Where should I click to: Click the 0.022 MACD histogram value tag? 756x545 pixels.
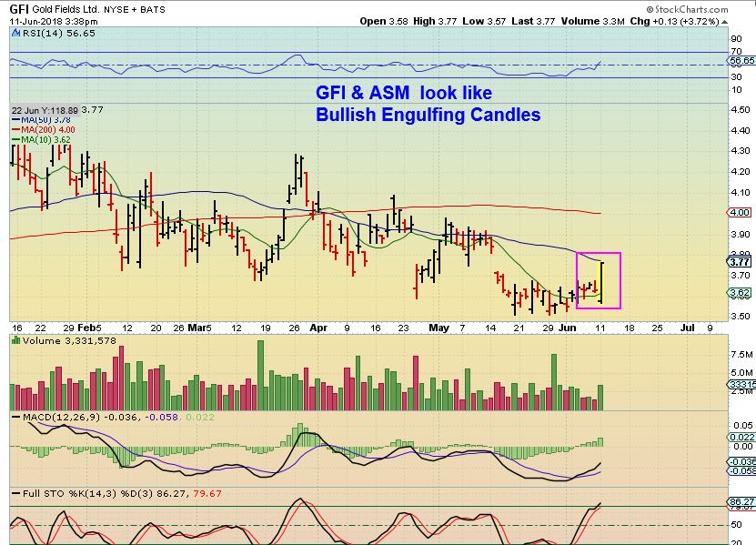[x=742, y=437]
